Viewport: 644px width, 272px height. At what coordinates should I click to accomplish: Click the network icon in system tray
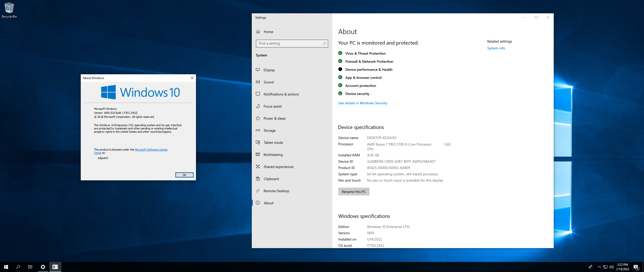tap(606, 267)
